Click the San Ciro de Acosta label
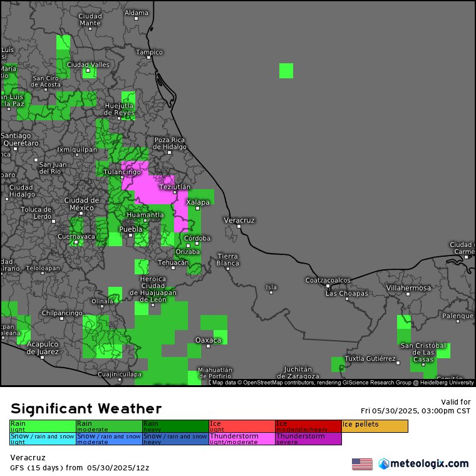476x476 pixels. [x=46, y=81]
